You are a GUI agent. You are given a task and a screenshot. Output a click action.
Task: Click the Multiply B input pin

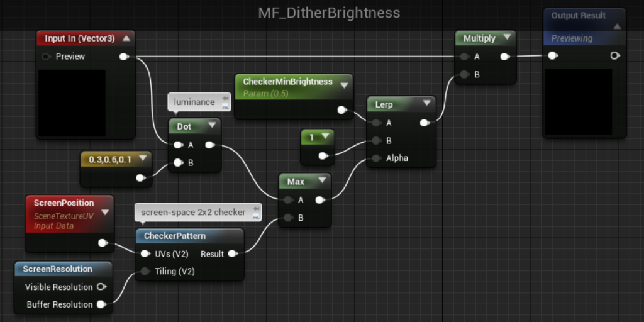tap(465, 75)
